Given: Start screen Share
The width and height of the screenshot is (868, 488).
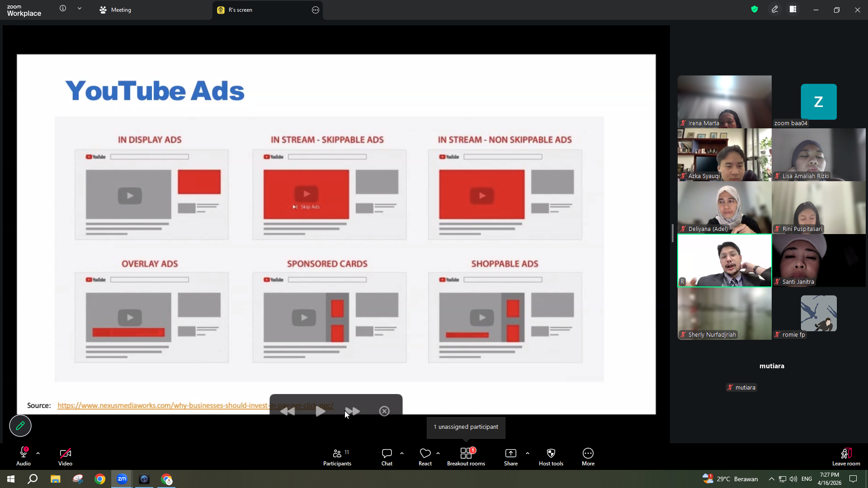Looking at the screenshot, I should (x=511, y=456).
